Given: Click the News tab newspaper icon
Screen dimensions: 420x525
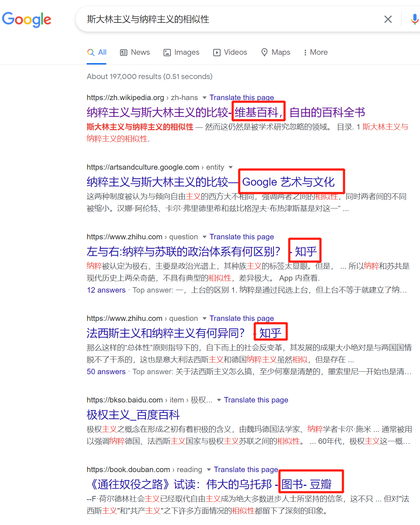Looking at the screenshot, I should pyautogui.click(x=124, y=53).
